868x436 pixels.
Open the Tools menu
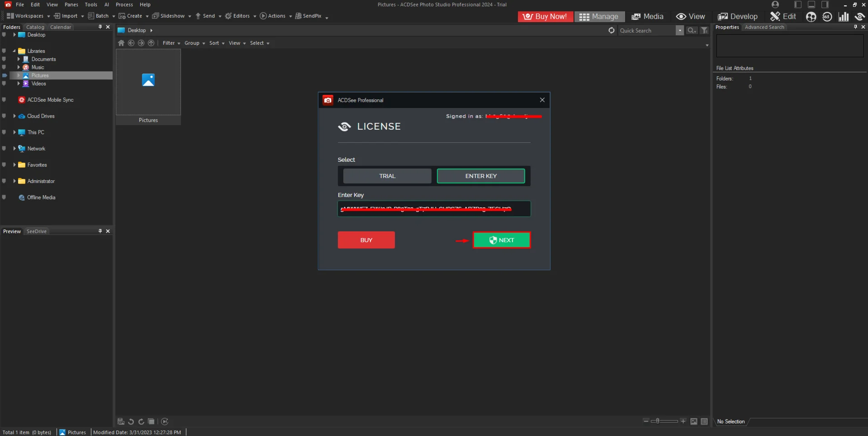[91, 5]
